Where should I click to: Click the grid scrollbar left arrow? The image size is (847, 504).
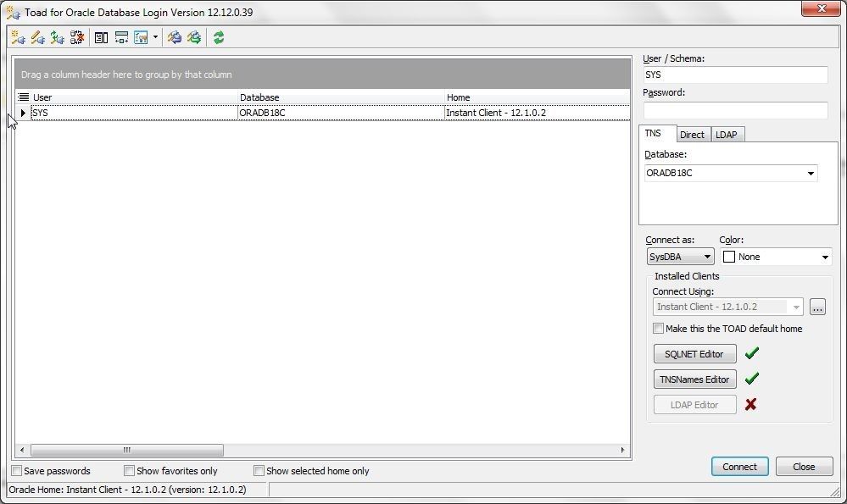pyautogui.click(x=21, y=450)
